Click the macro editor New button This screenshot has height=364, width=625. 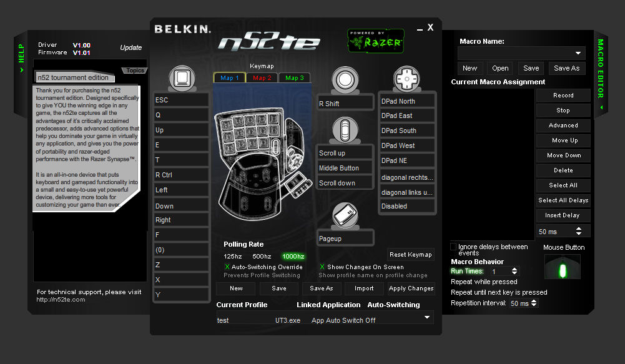pyautogui.click(x=470, y=68)
